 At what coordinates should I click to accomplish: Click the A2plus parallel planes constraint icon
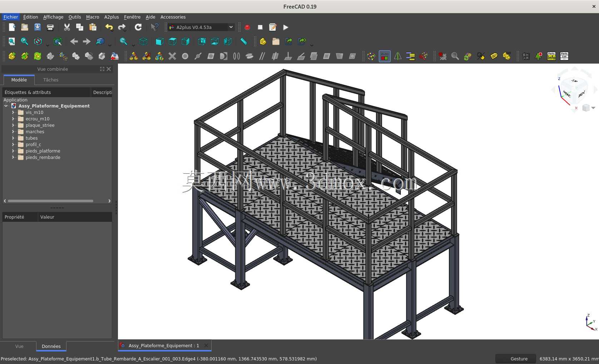(262, 56)
